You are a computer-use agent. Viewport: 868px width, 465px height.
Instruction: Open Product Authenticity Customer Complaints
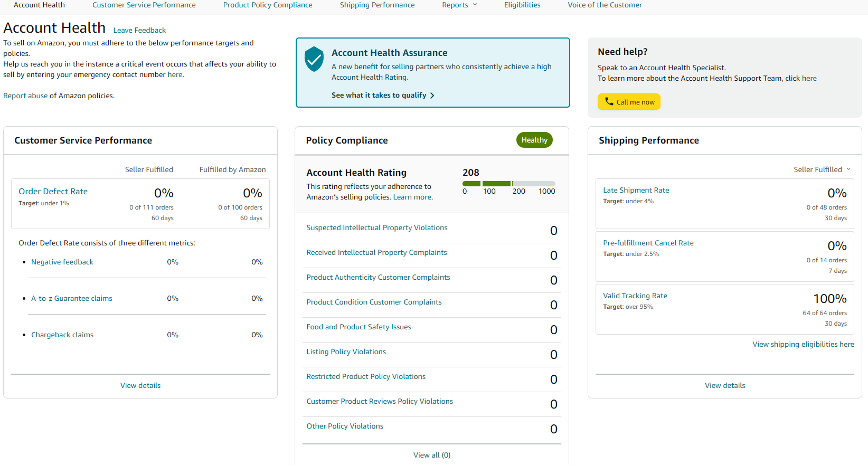point(378,277)
